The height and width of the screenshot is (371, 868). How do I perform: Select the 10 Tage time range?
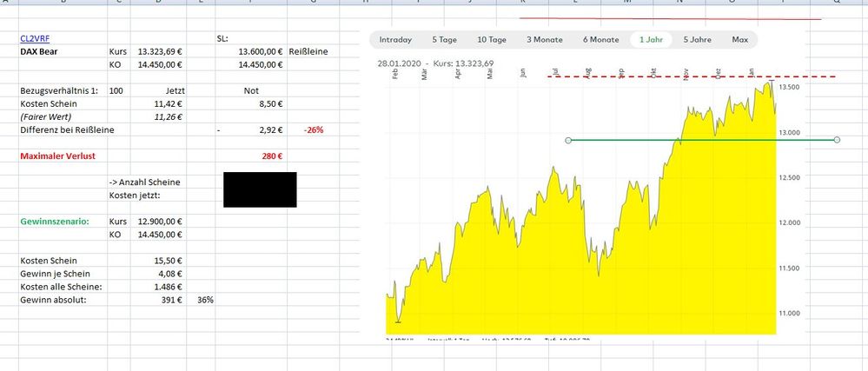[x=491, y=39]
